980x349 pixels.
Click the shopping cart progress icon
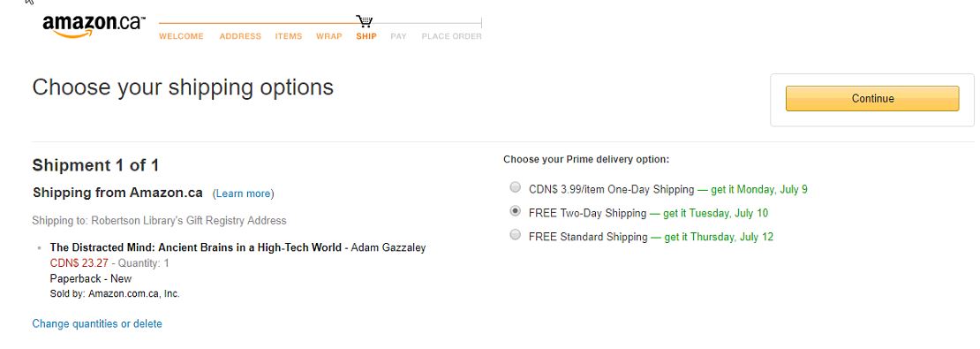pos(365,21)
